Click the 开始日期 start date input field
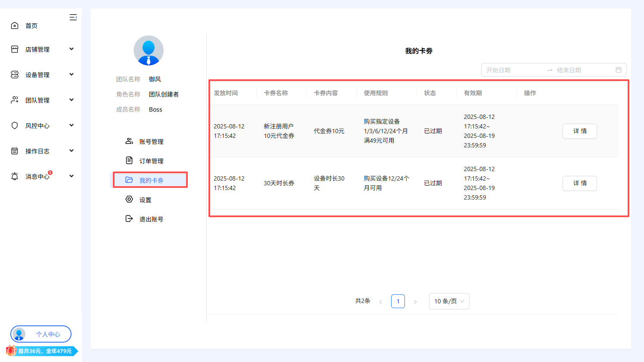This screenshot has height=362, width=644. point(508,69)
